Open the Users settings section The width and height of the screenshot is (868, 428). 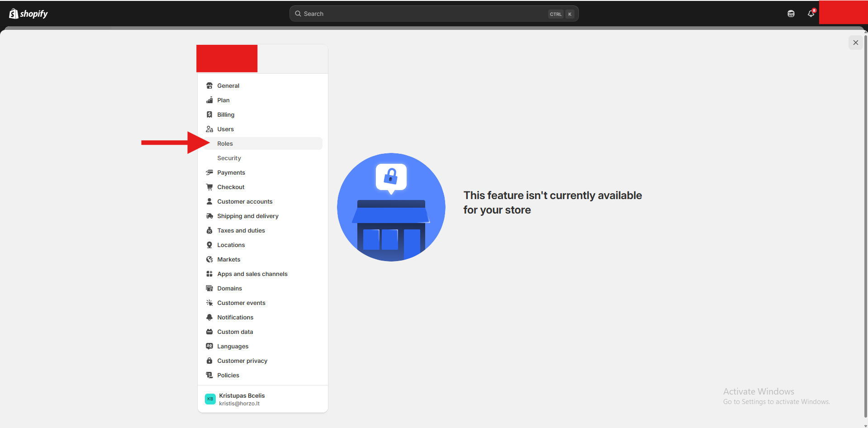225,129
